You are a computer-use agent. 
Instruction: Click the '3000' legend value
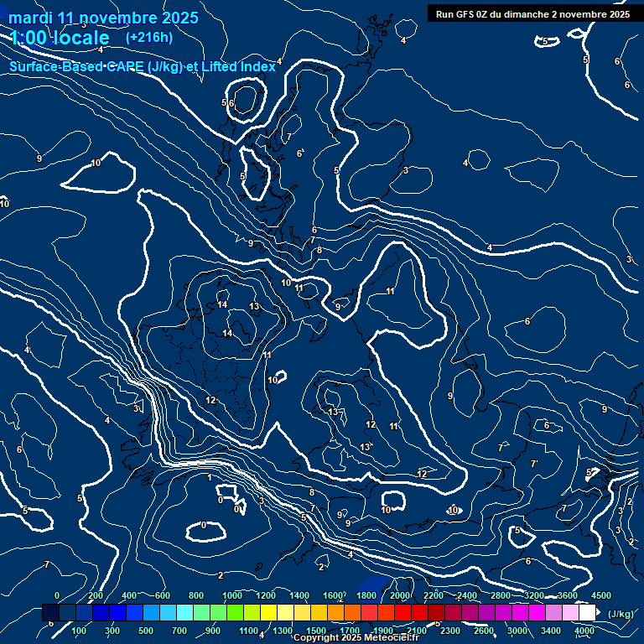pyautogui.click(x=517, y=631)
